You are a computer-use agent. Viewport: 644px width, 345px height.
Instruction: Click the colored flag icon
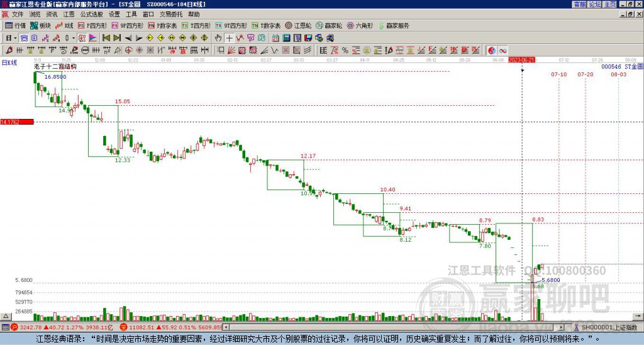[x=93, y=38]
